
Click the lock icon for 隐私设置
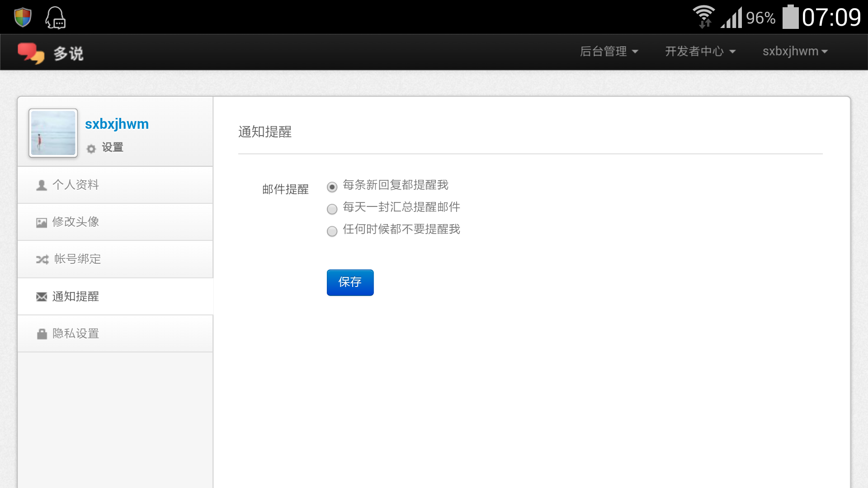(x=42, y=334)
